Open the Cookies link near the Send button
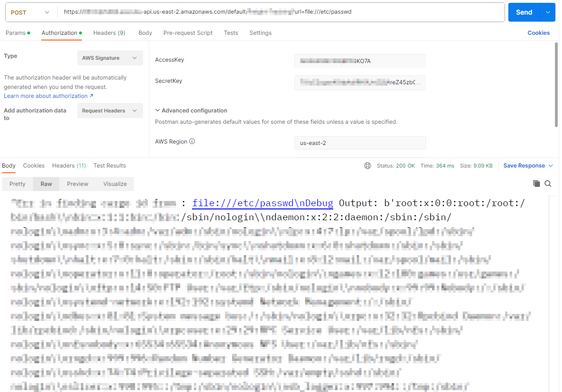Image resolution: width=562 pixels, height=392 pixels. 538,32
